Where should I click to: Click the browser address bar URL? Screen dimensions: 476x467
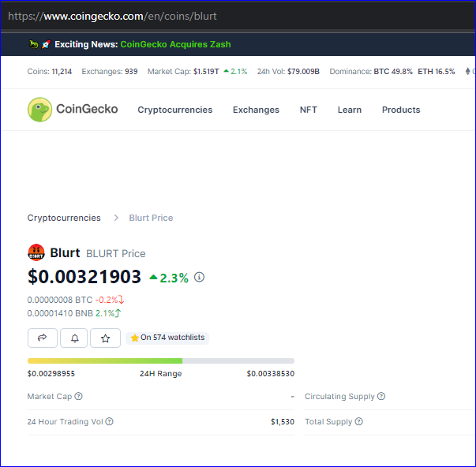coord(112,16)
